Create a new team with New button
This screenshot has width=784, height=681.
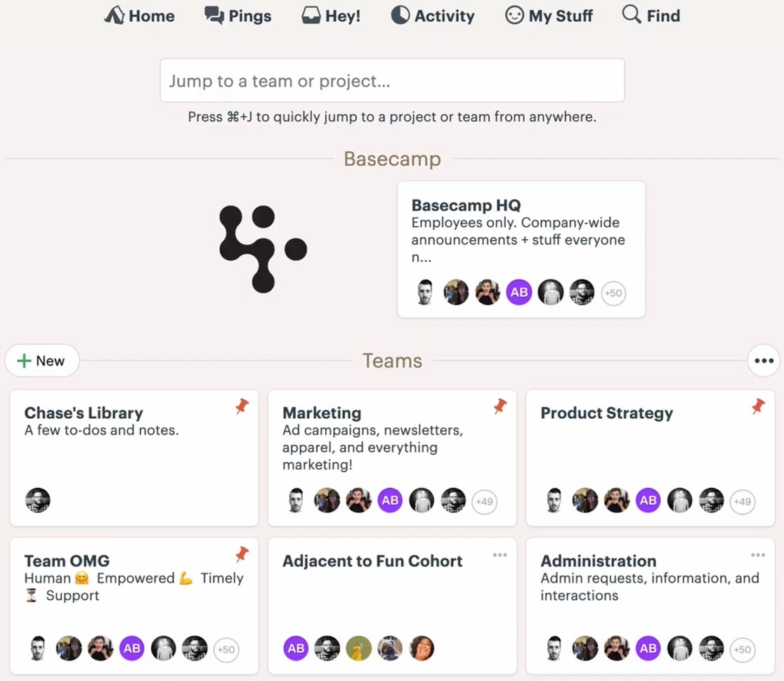click(x=42, y=361)
